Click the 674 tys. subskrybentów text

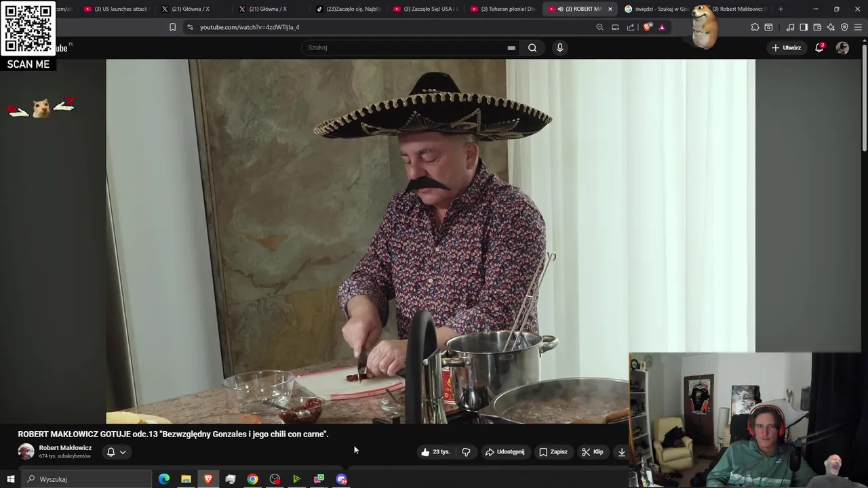[64, 456]
